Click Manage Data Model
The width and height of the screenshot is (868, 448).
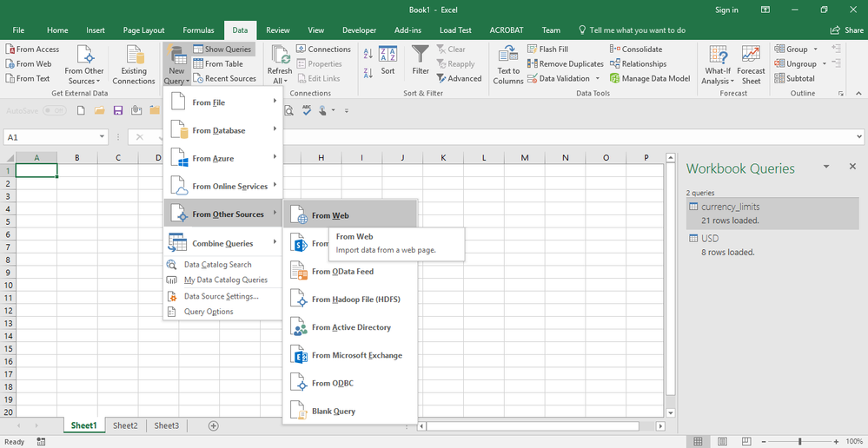click(x=650, y=78)
